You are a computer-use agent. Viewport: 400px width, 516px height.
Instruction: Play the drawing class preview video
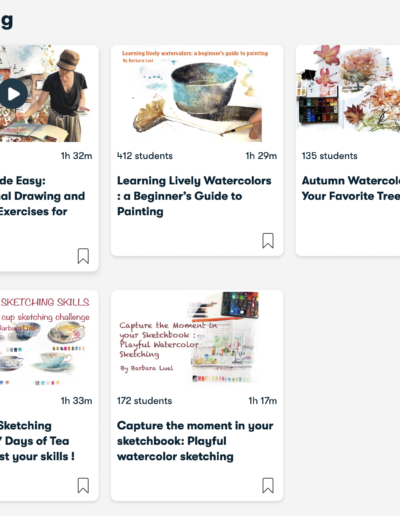(13, 94)
